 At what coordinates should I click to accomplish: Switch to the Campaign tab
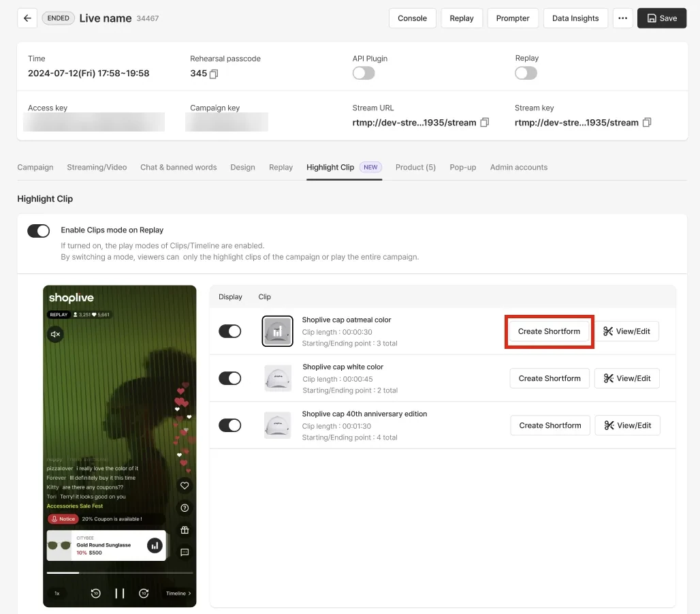pyautogui.click(x=35, y=167)
